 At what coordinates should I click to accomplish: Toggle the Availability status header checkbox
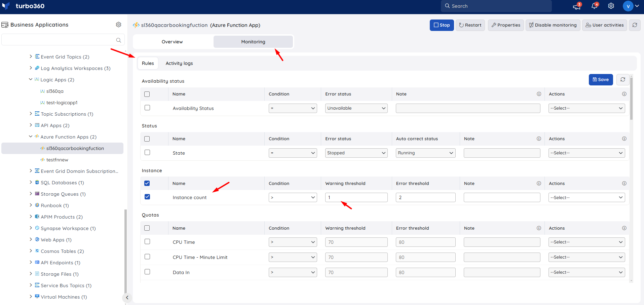tap(147, 94)
